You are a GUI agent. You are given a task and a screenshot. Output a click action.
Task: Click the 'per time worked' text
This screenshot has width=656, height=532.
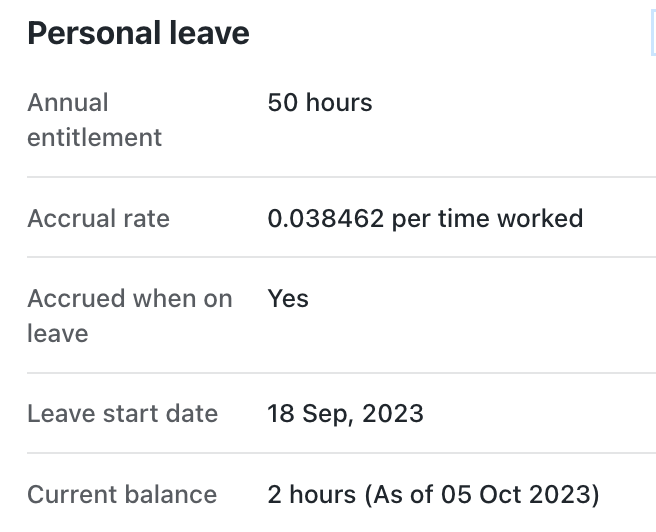(x=487, y=219)
